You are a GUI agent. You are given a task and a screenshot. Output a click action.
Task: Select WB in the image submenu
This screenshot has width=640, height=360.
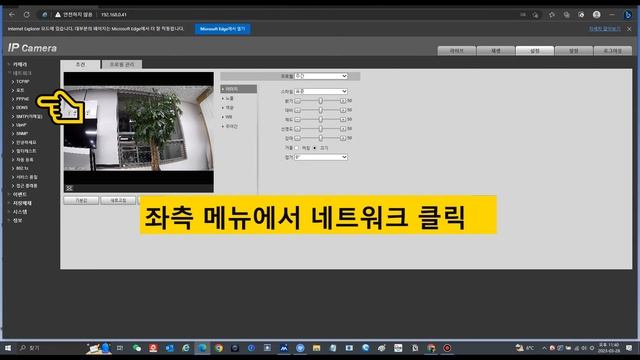pyautogui.click(x=229, y=117)
